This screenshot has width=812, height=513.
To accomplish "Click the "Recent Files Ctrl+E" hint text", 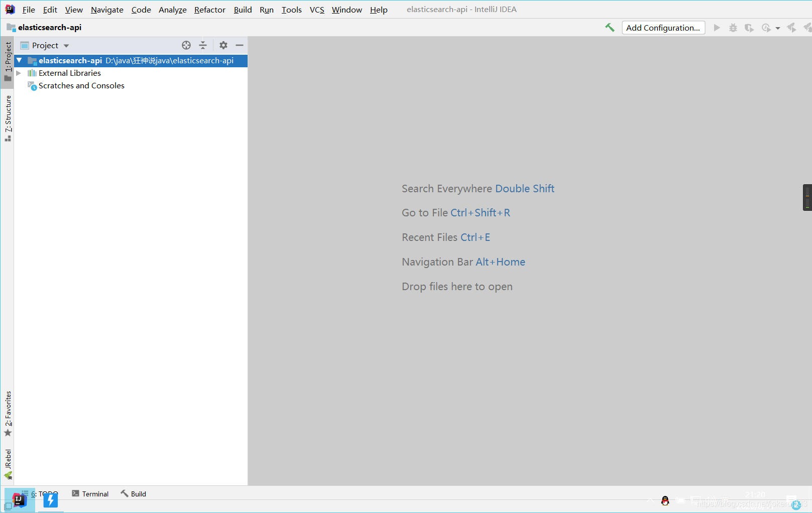I will [446, 237].
